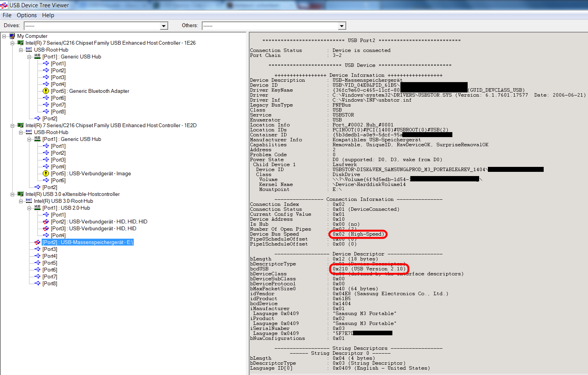Open the Others dropdown list

pyautogui.click(x=342, y=26)
